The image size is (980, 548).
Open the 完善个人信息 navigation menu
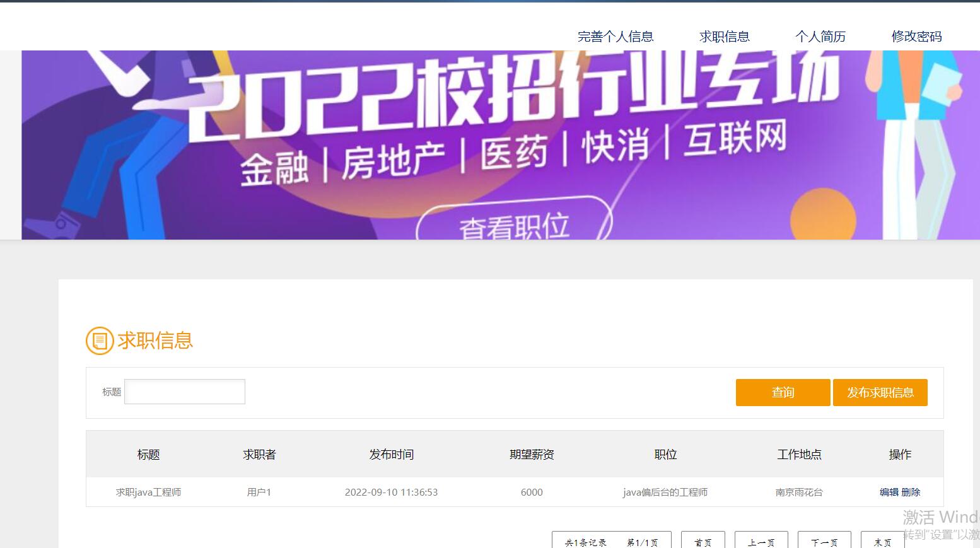pyautogui.click(x=615, y=36)
